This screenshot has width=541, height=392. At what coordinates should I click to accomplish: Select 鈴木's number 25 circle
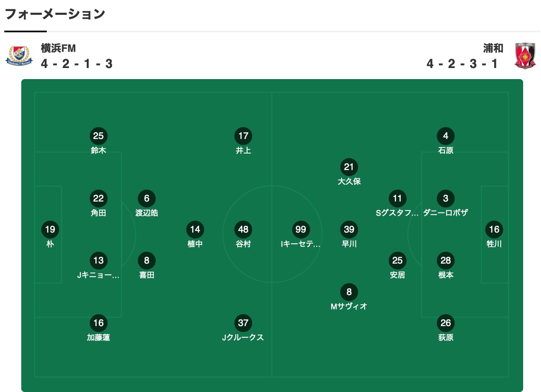coord(98,136)
